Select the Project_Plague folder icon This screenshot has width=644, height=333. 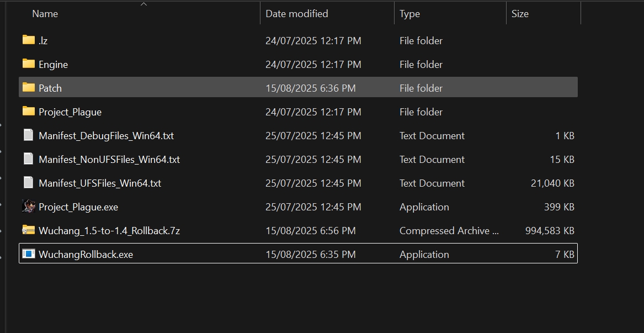point(29,112)
